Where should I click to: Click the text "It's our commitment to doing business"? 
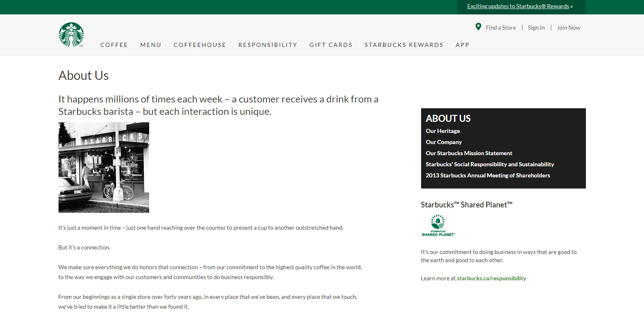[499, 256]
